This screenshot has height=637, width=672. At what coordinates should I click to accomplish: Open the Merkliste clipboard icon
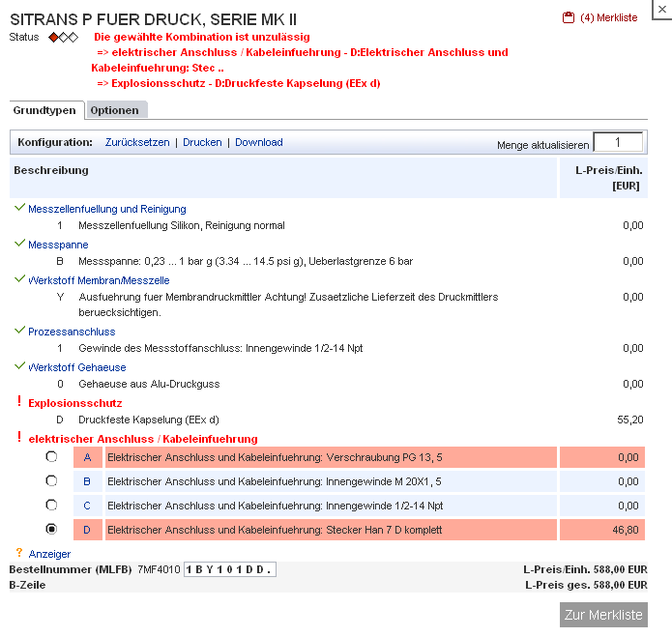coord(569,17)
